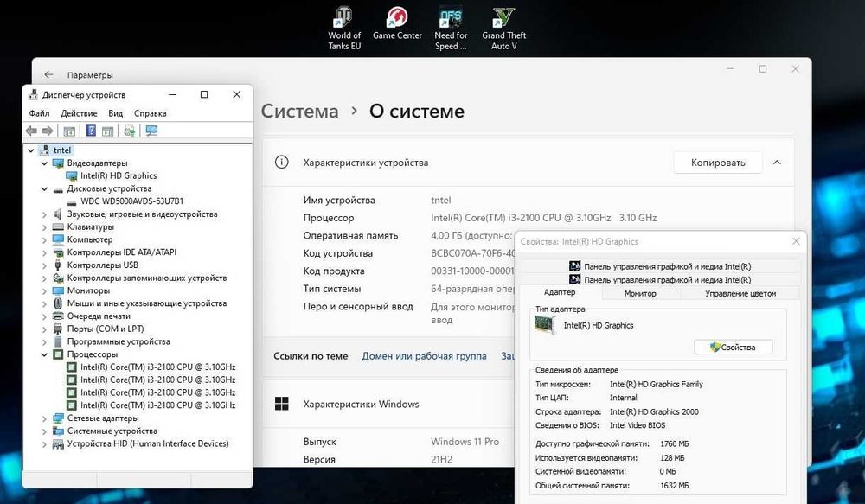Click Клавиатуры keyboard icon in device tree

(x=58, y=226)
